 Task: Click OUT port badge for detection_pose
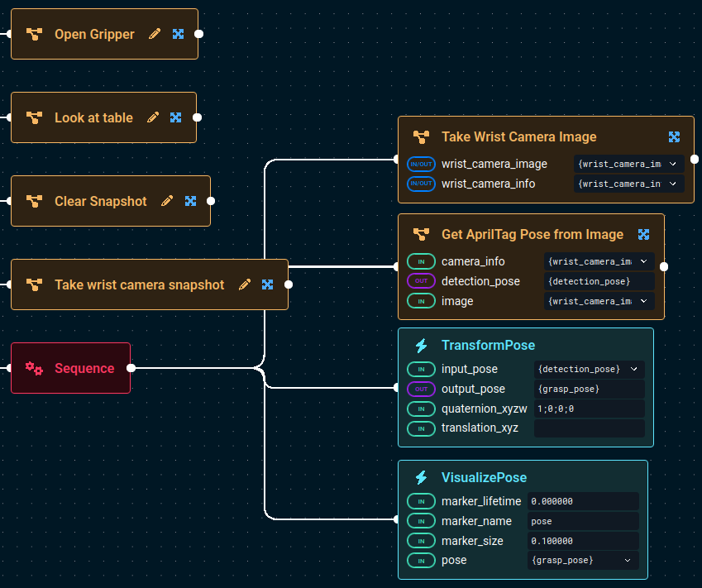[422, 281]
